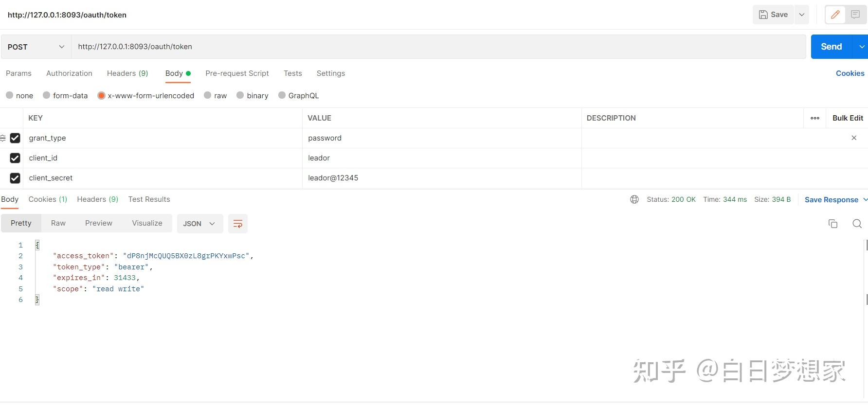
Task: Select the none body type
Action: click(10, 95)
